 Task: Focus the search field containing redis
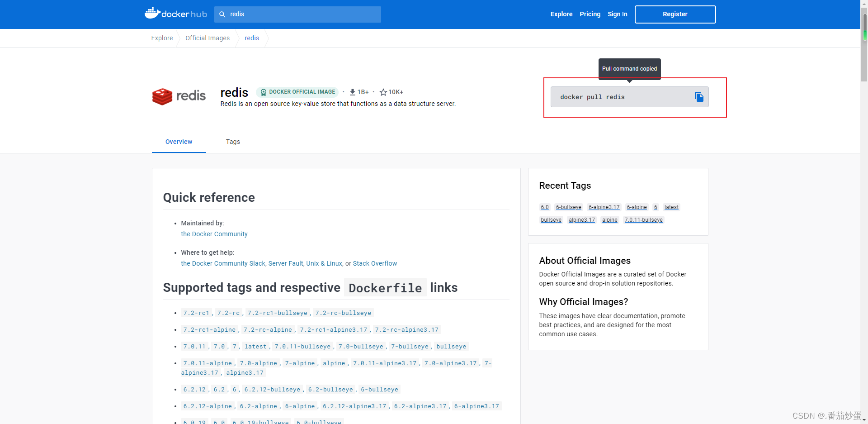297,14
